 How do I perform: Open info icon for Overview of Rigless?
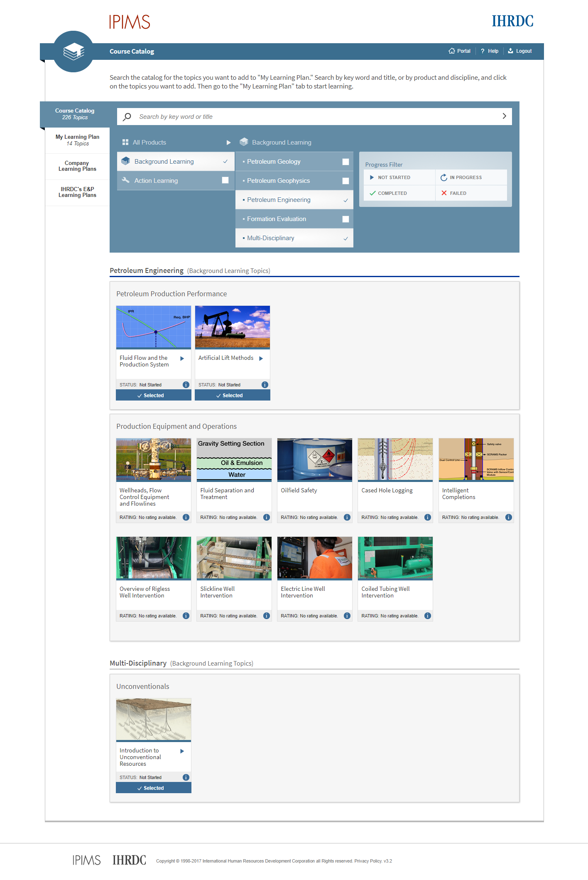pos(186,616)
